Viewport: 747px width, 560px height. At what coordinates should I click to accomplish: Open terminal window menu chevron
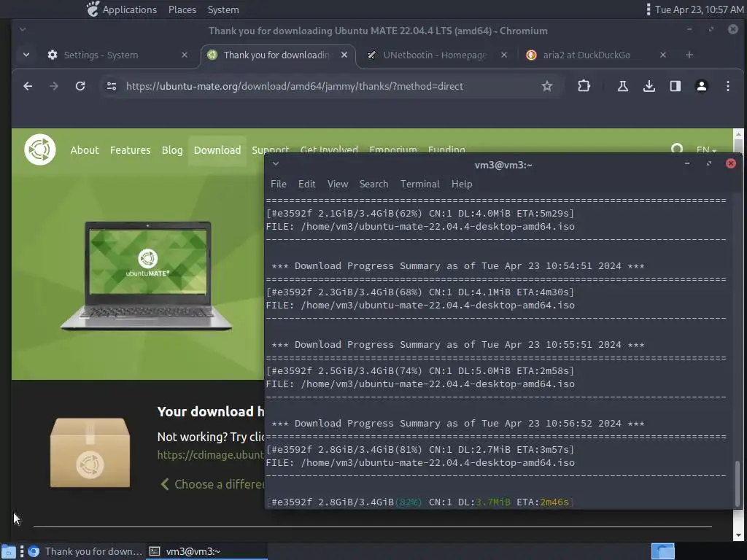click(x=275, y=164)
